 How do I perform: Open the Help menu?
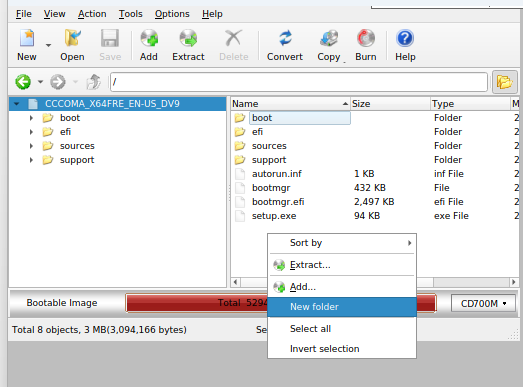212,14
